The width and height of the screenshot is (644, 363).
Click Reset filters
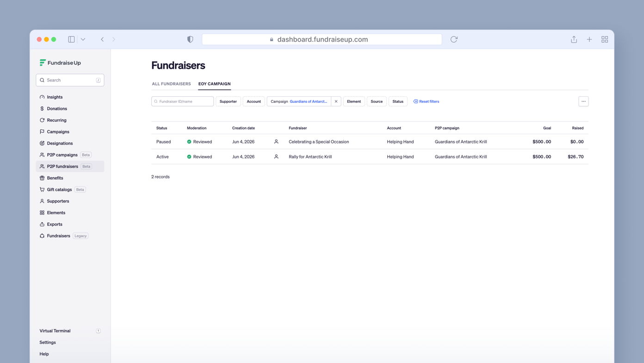tap(426, 101)
